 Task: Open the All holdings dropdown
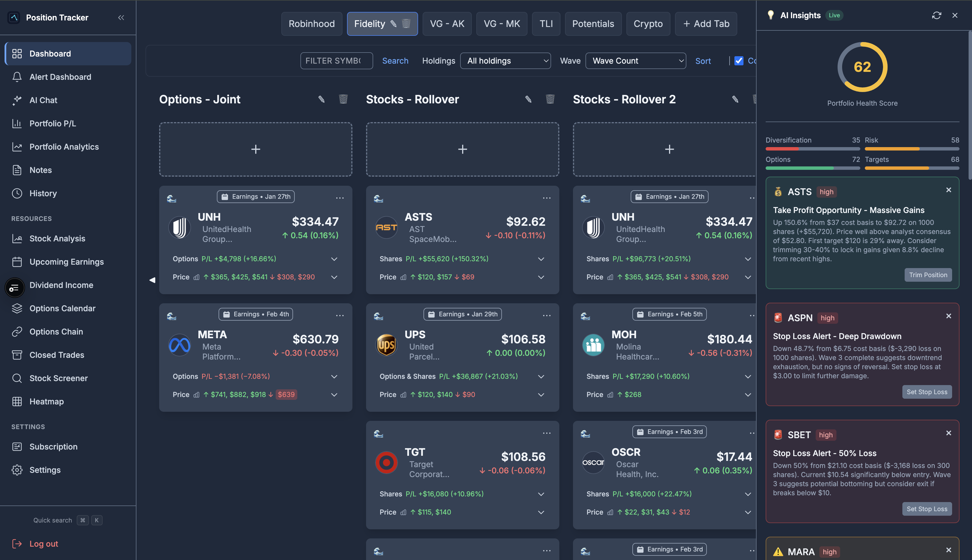coord(505,60)
